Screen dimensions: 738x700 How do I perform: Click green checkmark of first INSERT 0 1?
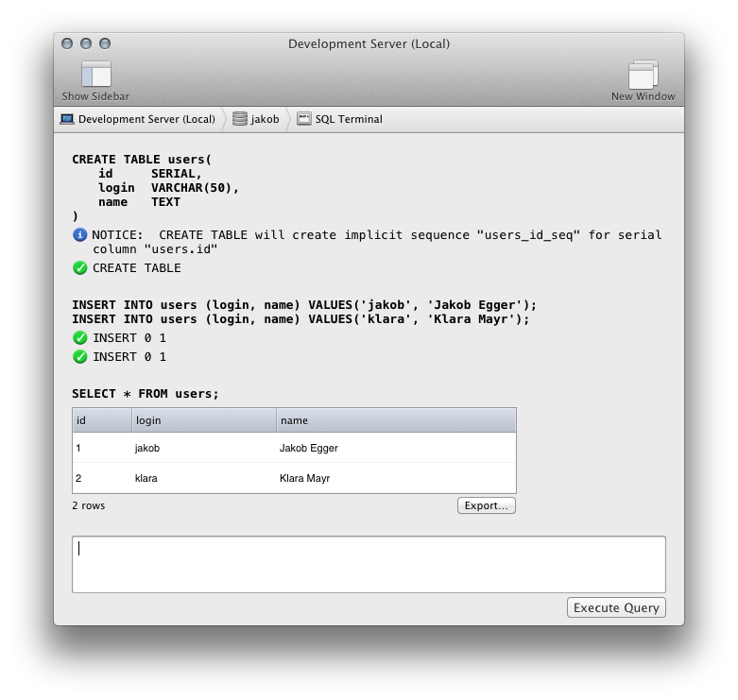[x=80, y=338]
